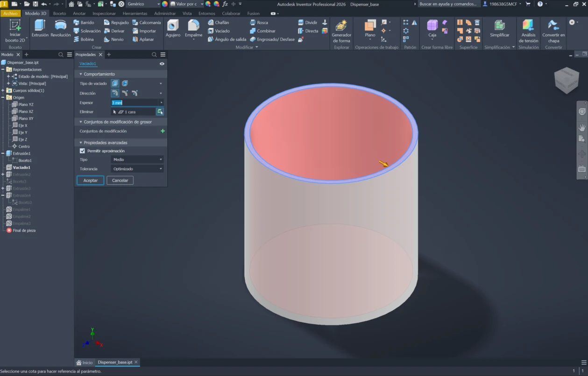Viewport: 588px width, 376px height.
Task: Switch to the Boceto ribbon tab
Action: [x=59, y=14]
